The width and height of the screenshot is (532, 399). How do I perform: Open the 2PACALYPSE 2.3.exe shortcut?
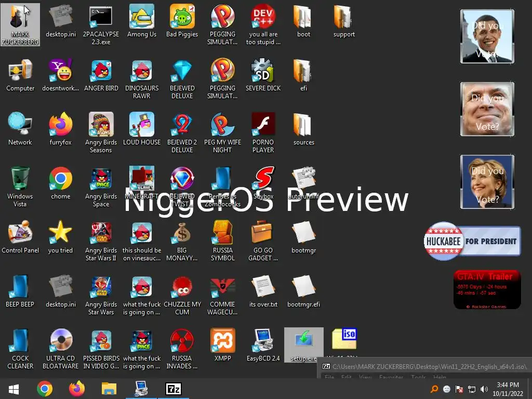click(101, 24)
